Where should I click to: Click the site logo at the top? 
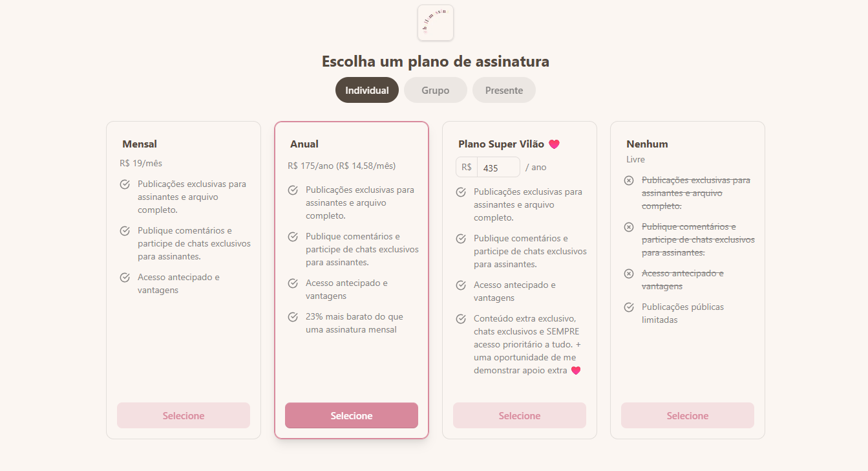coord(435,23)
